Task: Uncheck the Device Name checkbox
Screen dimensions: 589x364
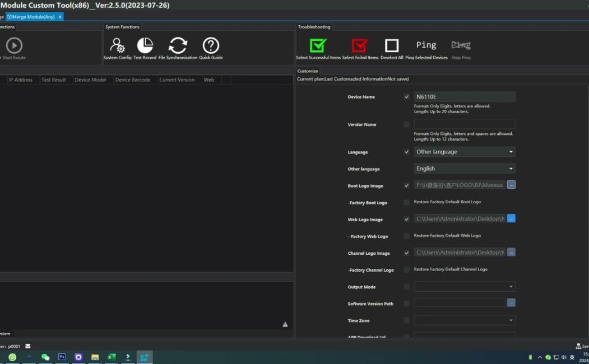Action: [407, 97]
